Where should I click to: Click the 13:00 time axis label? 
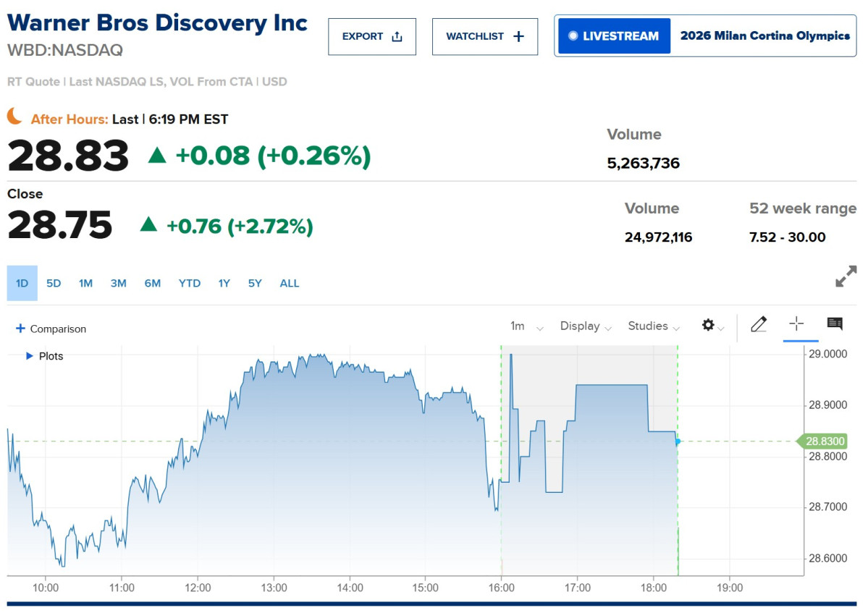(x=274, y=588)
